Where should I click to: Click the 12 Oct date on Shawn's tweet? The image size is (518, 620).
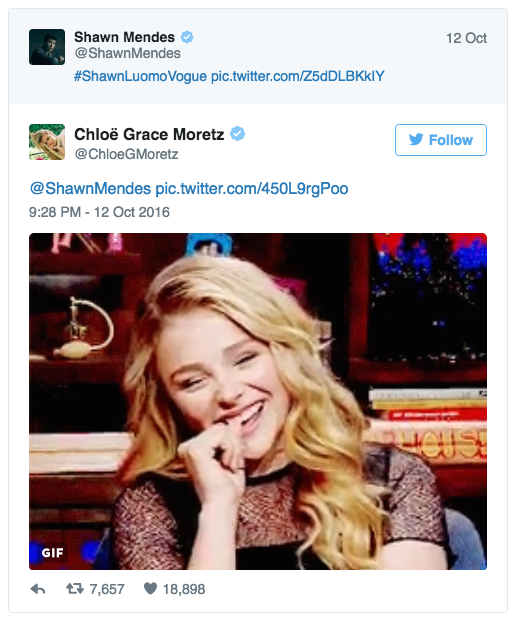[467, 38]
